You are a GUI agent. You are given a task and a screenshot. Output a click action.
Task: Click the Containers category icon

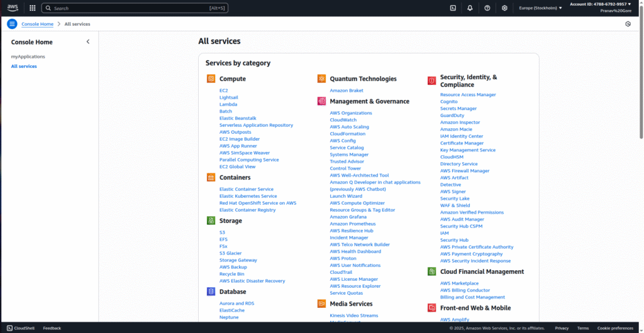(x=211, y=178)
